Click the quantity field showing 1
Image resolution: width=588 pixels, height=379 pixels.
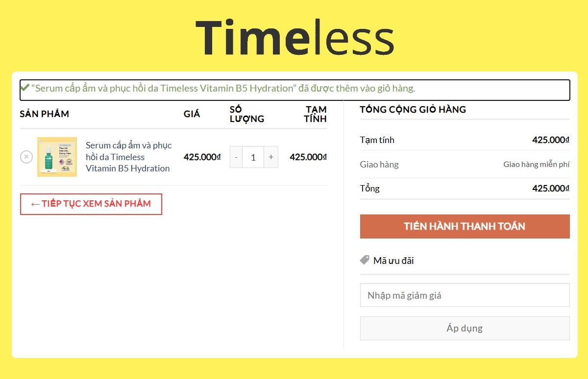[253, 157]
